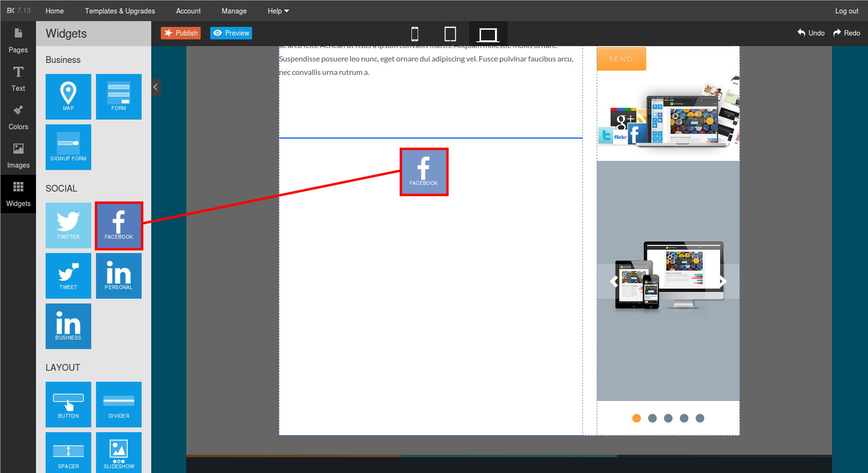
Task: Click the orange SEND button
Action: click(621, 59)
